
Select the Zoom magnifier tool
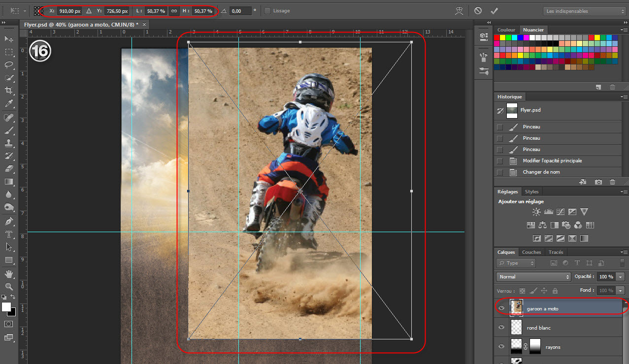click(9, 286)
